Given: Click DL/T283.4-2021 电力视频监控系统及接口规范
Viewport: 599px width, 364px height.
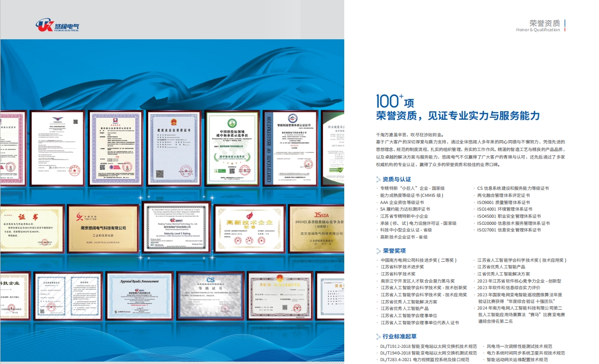Looking at the screenshot, I should click(x=424, y=359).
